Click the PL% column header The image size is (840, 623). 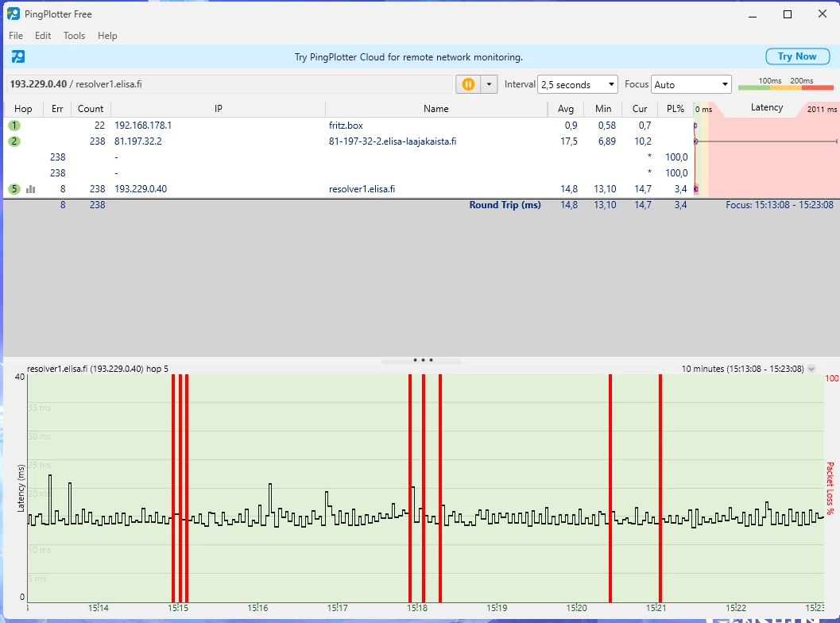[x=675, y=109]
